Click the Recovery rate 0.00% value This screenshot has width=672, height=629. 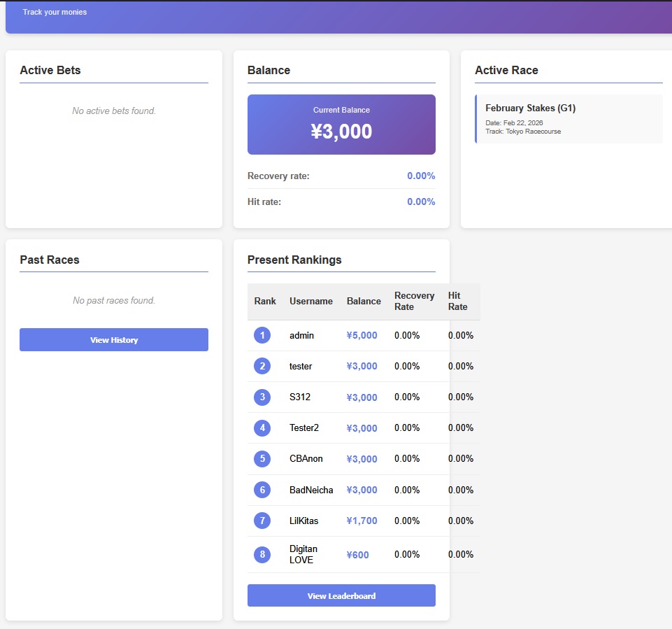tap(421, 176)
